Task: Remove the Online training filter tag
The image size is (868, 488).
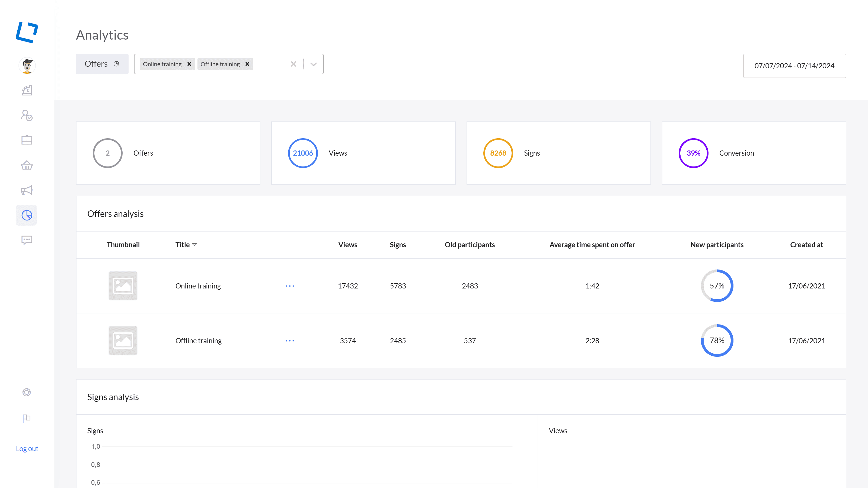Action: point(189,64)
